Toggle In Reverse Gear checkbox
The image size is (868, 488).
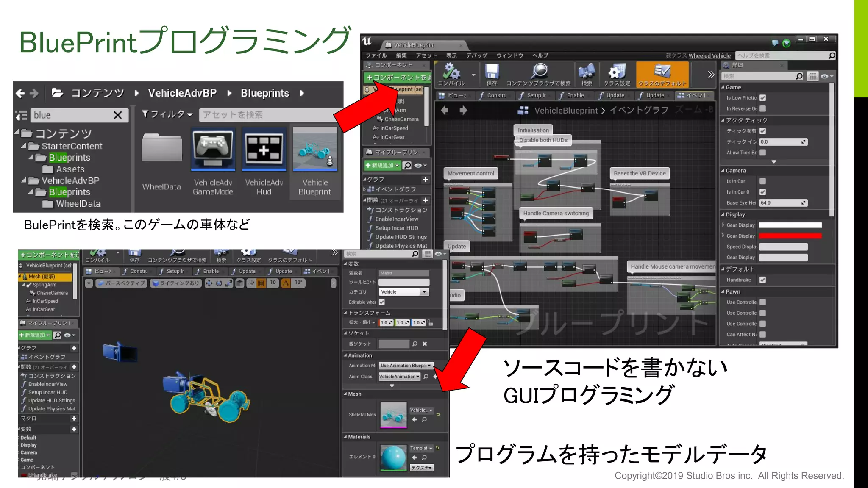(x=763, y=108)
